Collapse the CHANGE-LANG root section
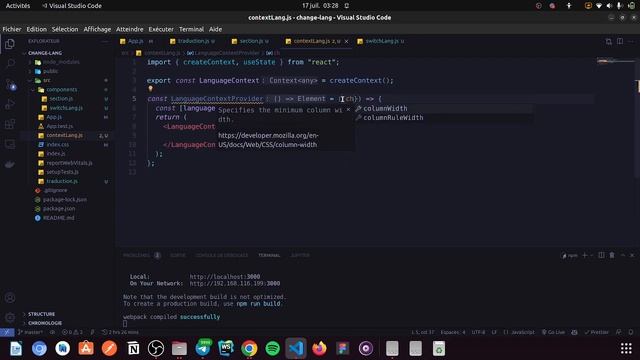The image size is (640, 360). click(45, 53)
